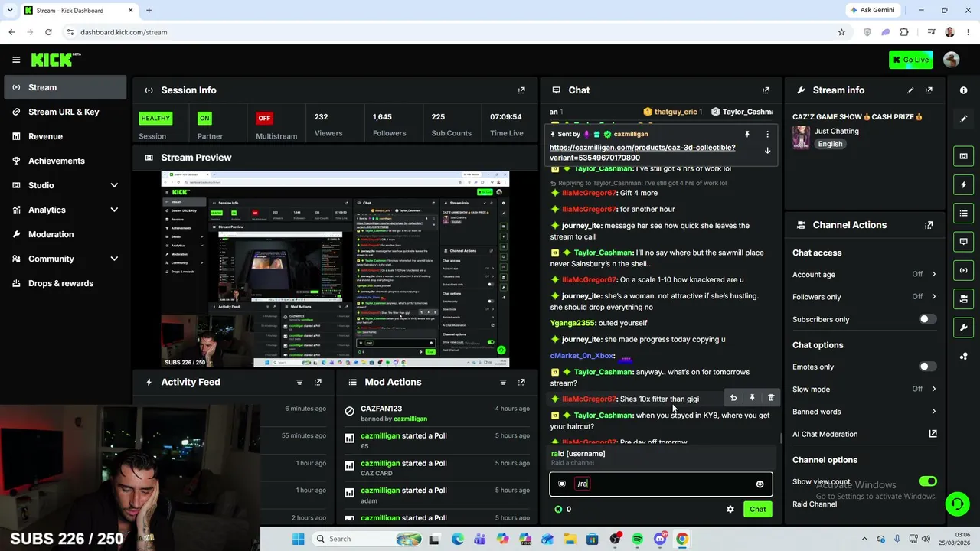This screenshot has height=551, width=980.
Task: Pin IliaMcGregor67's 'Shes 10x fitter' message
Action: [752, 398]
